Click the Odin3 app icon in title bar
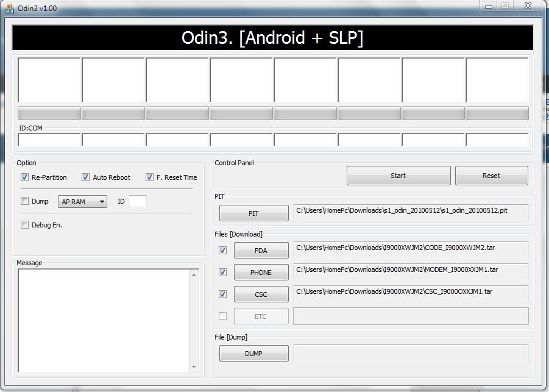This screenshot has height=392, width=549. pos(10,8)
